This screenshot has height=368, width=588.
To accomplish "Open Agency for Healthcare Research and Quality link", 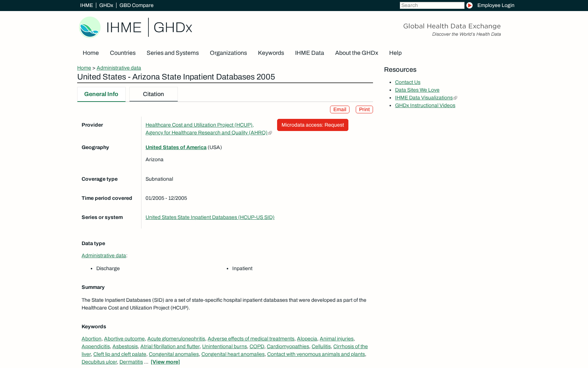I will click(207, 133).
